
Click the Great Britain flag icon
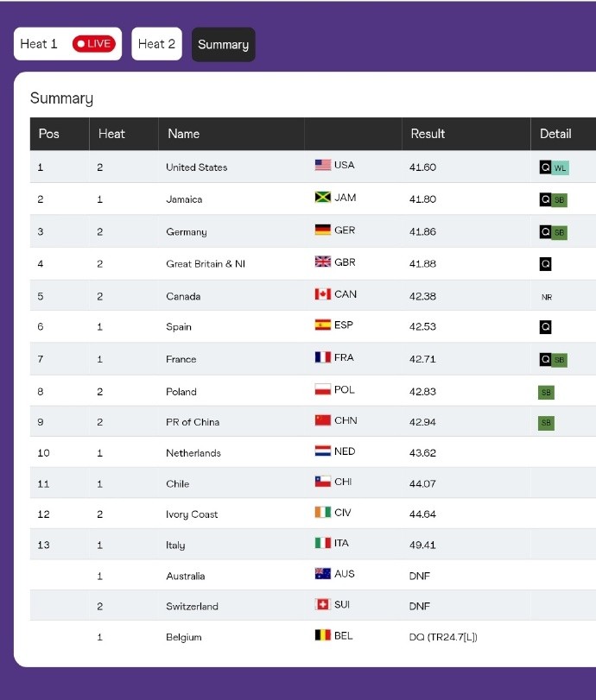tap(323, 262)
